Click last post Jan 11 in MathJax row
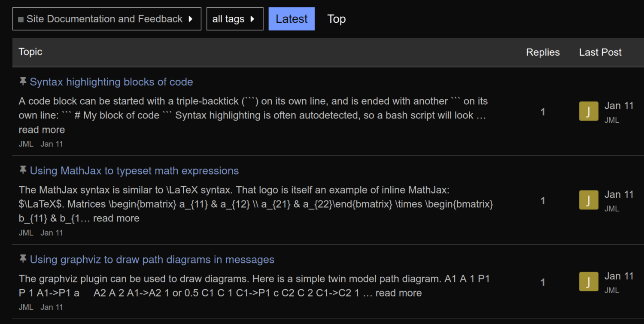The width and height of the screenshot is (644, 324). pos(619,194)
